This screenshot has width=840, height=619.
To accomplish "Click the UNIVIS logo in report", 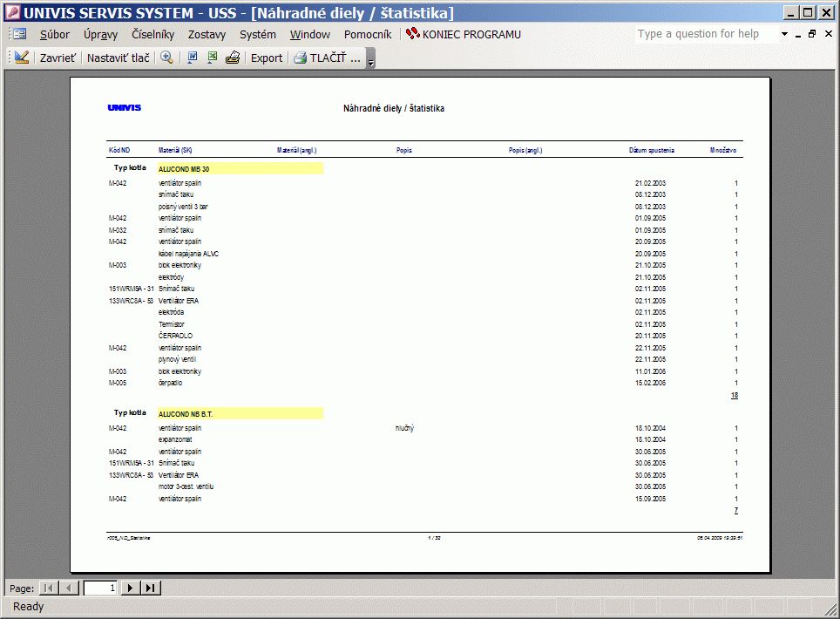I will coord(125,108).
